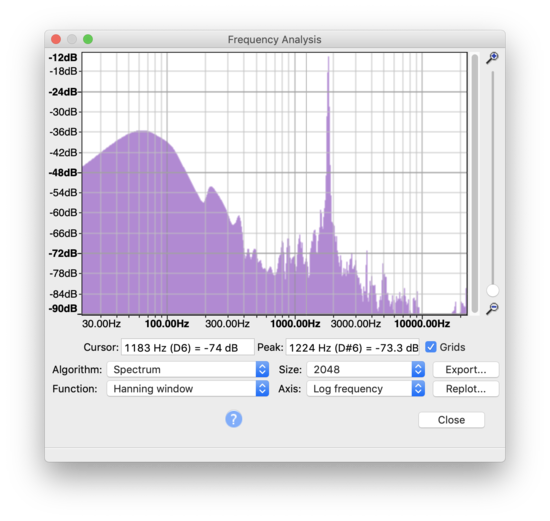Viewport: 550px width, 521px height.
Task: Close the dialog with Close button
Action: tap(451, 420)
